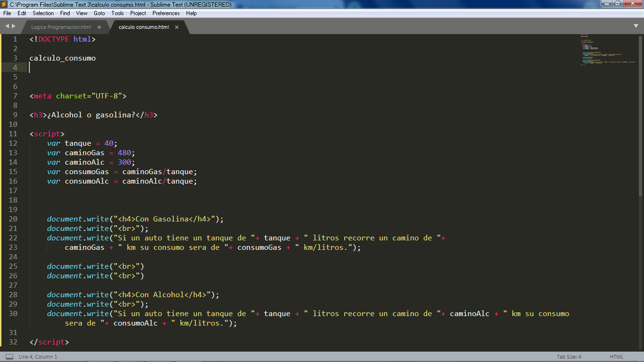
Task: Click on the DOCTYPE html declaration
Action: point(63,39)
